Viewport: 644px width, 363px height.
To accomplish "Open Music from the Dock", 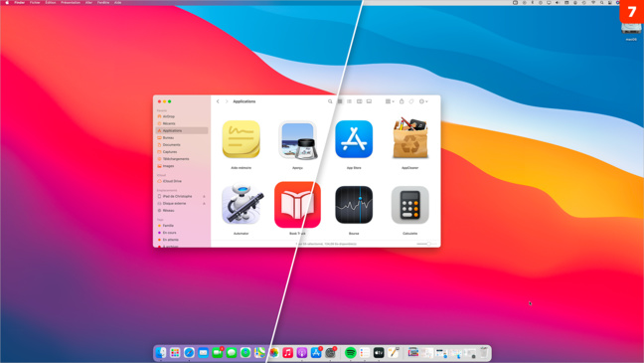I will pos(288,352).
